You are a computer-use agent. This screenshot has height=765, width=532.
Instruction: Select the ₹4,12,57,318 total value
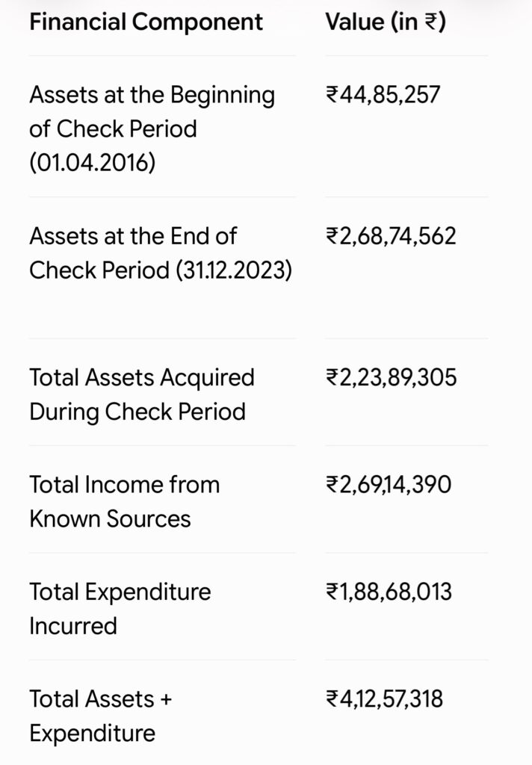385,699
